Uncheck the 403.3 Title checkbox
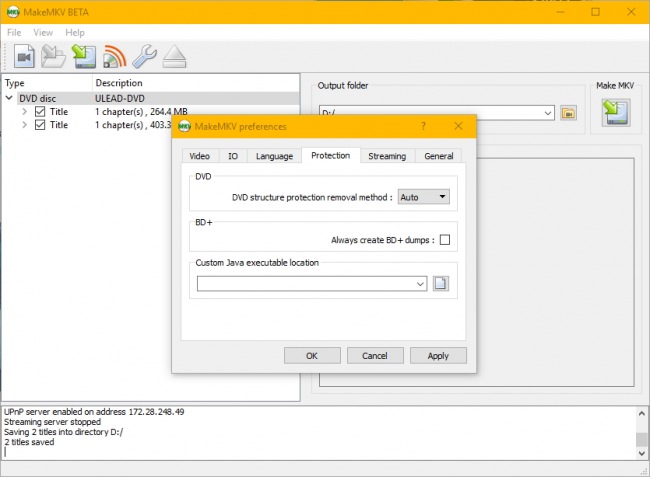This screenshot has width=650, height=477. point(40,125)
